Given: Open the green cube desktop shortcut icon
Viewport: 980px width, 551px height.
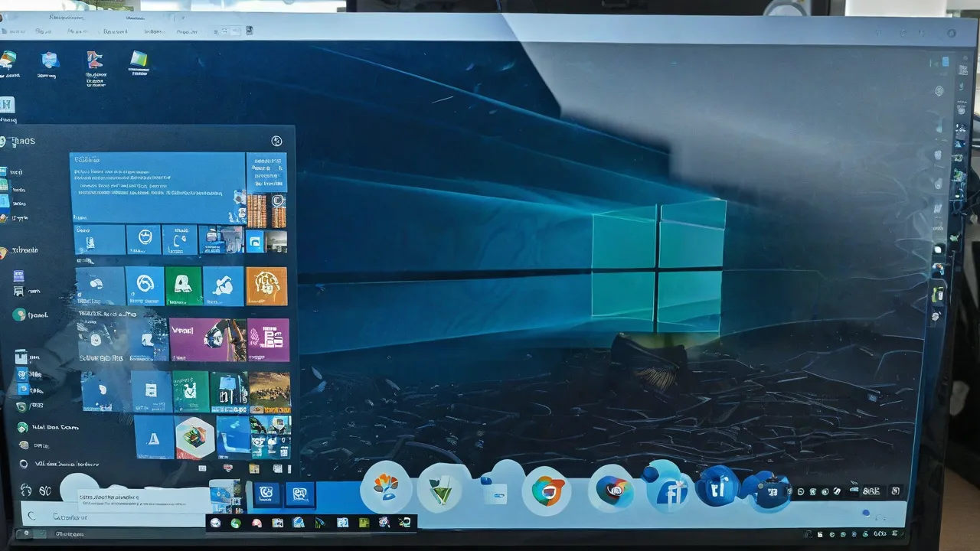Looking at the screenshot, I should 139,61.
